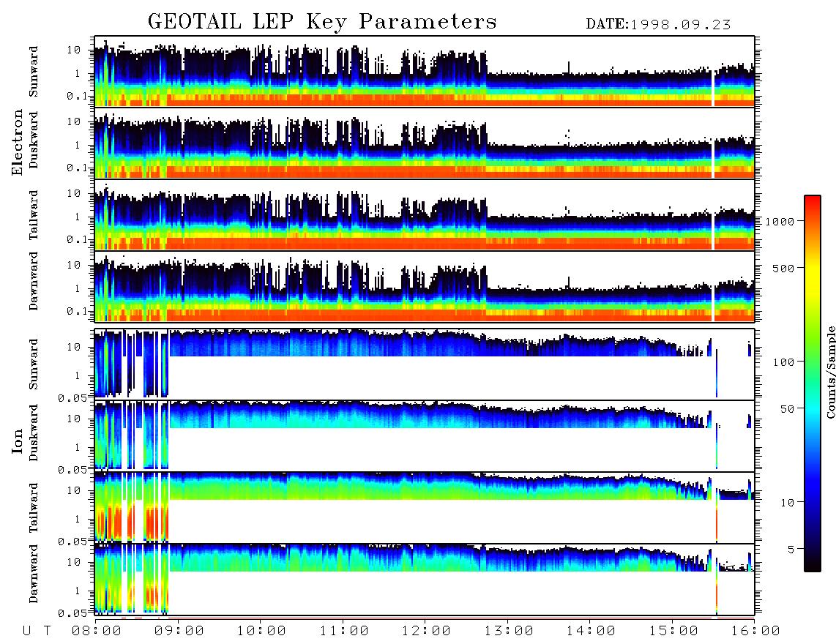Click the title 'GEOTAIL LEP Key Parameters'
The image size is (836, 644).
click(x=322, y=22)
